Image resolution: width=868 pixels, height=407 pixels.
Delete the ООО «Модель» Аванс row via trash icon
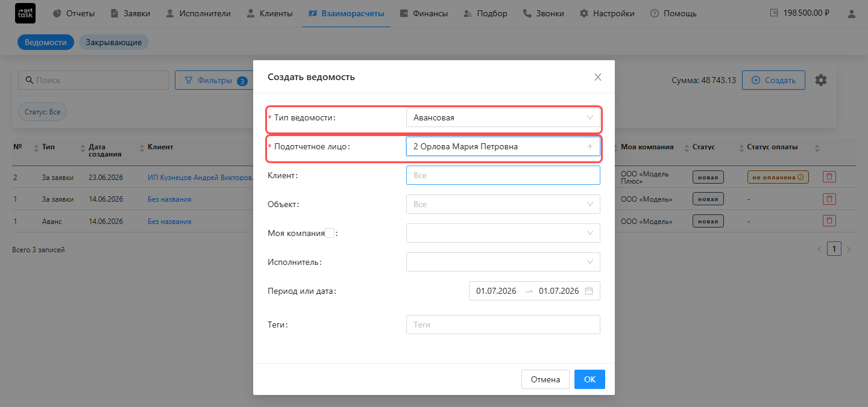click(830, 222)
